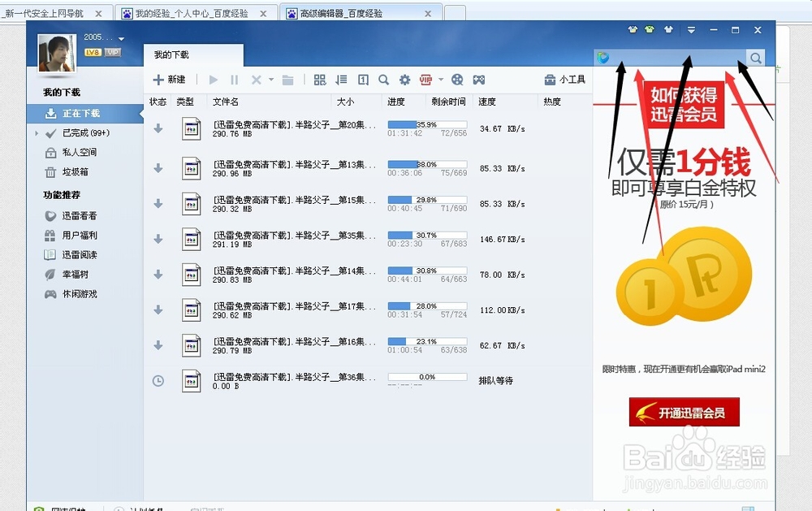Select the 第20集 download row file name
Screen dimensions: 812x511
tap(294, 124)
